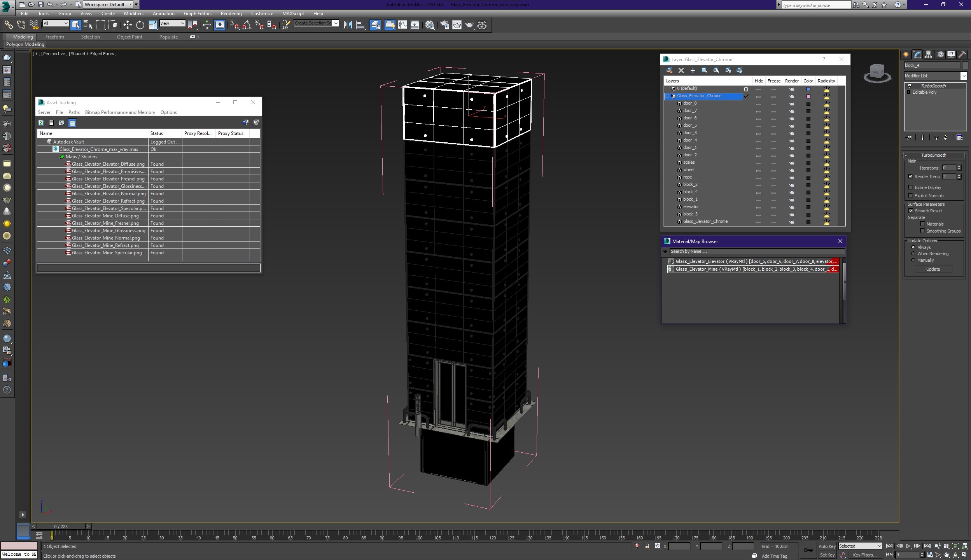Toggle Selection Lock padlock in status bar

pyautogui.click(x=647, y=546)
